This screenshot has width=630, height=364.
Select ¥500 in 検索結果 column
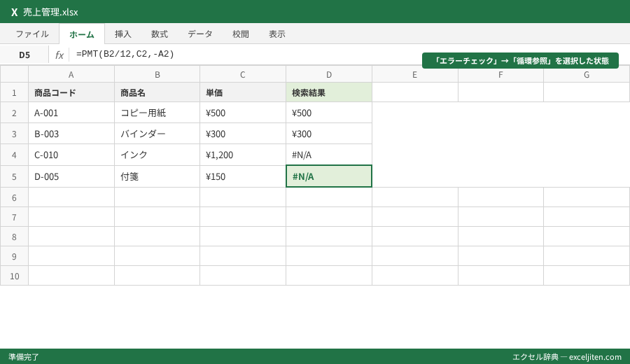(329, 113)
